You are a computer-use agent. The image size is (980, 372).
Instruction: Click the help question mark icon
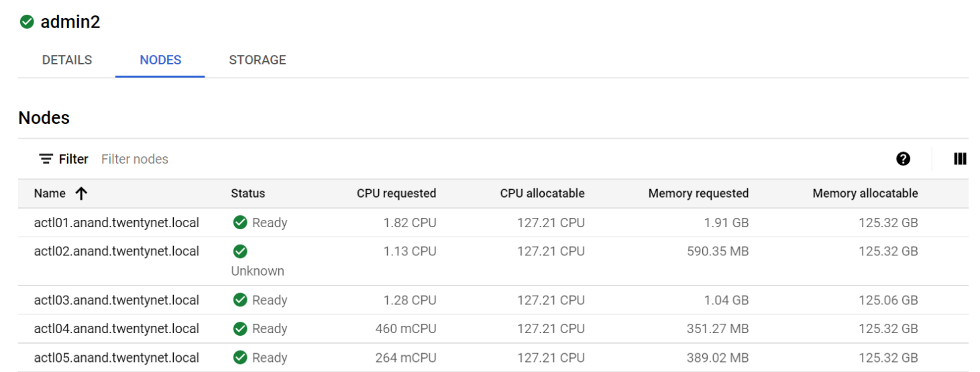point(903,159)
